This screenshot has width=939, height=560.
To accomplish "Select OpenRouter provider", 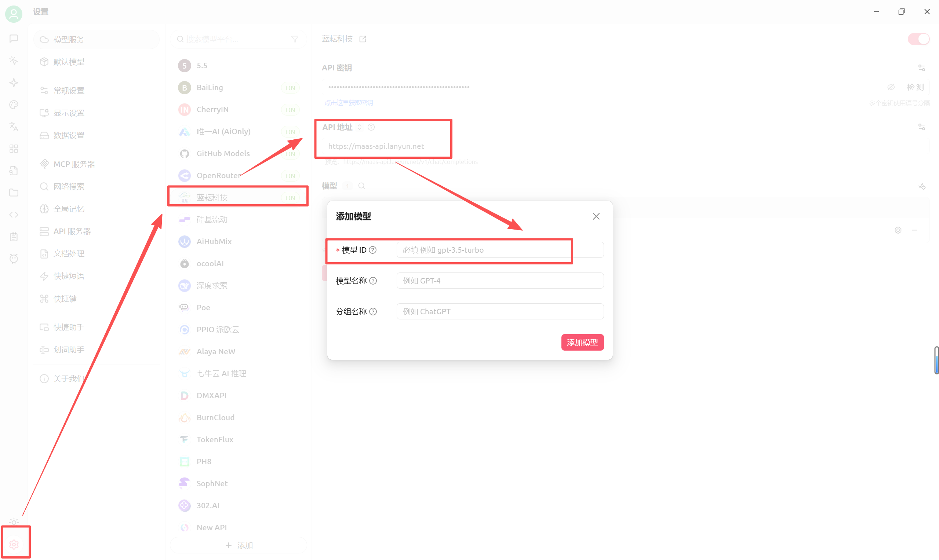I will (239, 175).
